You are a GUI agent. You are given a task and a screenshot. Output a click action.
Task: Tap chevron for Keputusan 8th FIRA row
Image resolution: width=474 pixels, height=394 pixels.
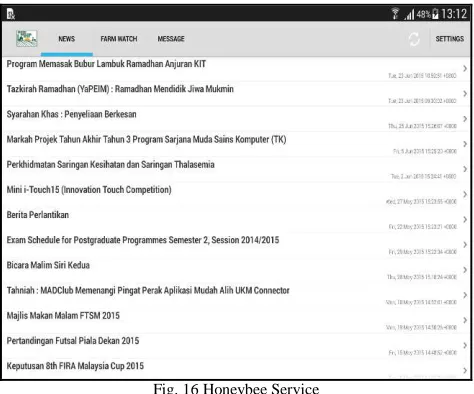(465, 371)
